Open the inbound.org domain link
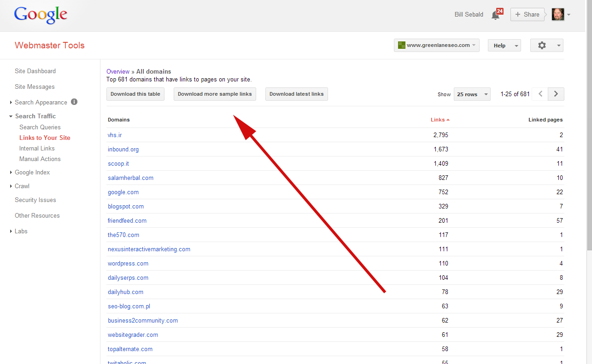The width and height of the screenshot is (592, 364). point(123,149)
